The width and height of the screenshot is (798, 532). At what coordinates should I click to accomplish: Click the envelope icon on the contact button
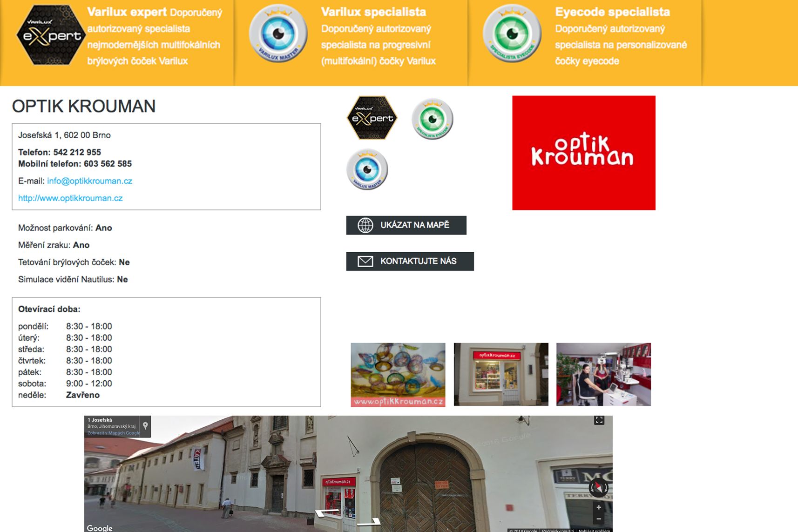coord(365,261)
